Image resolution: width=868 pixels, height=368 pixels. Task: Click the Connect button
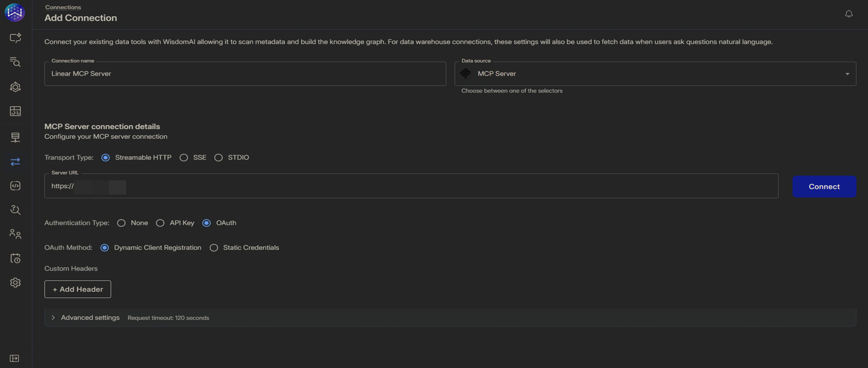point(824,186)
